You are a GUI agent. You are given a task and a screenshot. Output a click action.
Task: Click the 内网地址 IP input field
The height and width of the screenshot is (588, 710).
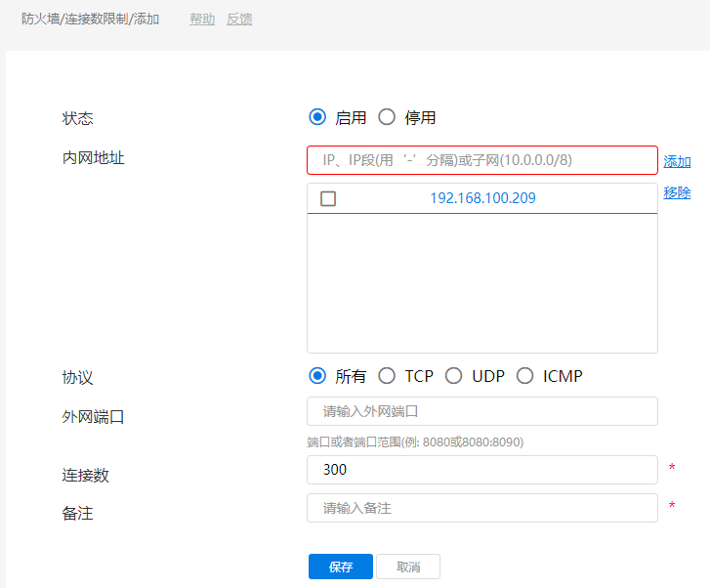tap(481, 160)
